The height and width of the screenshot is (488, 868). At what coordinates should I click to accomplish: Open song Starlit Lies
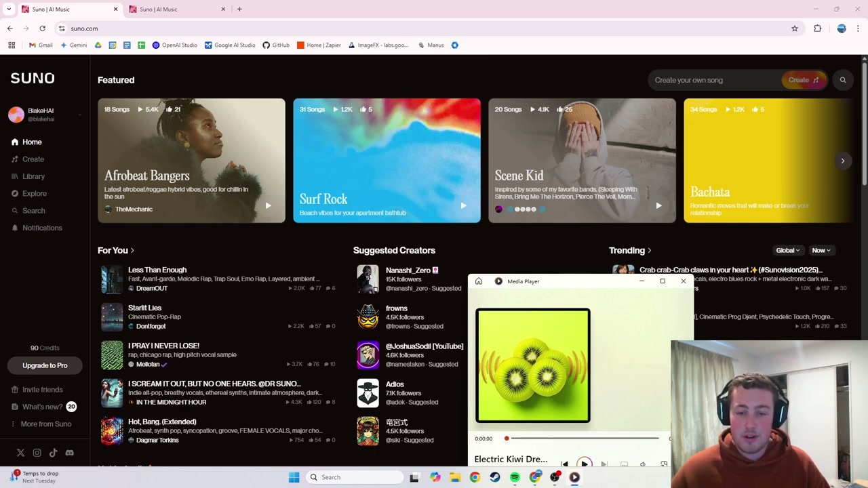(144, 308)
